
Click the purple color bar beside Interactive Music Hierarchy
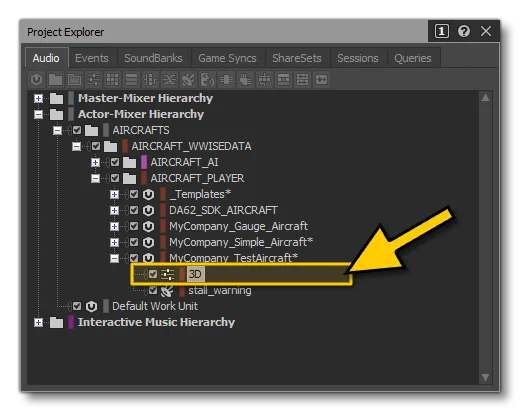(x=71, y=322)
